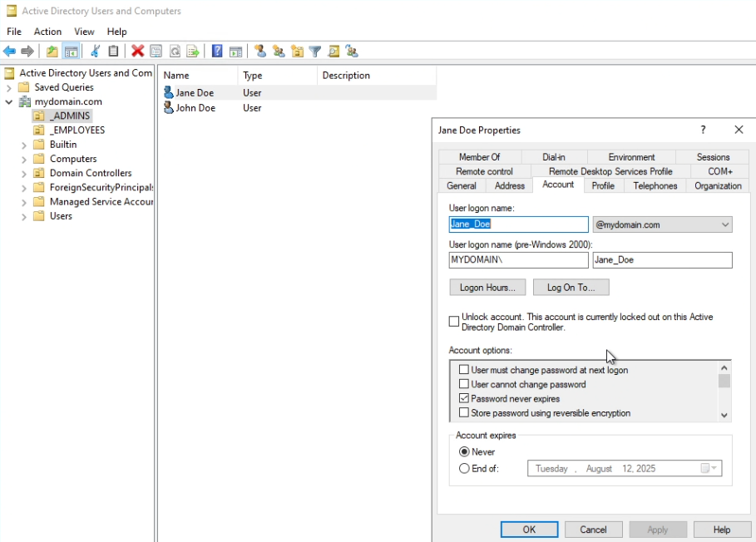Create a new organizational unit via toolbar icon
This screenshot has width=756, height=542.
[x=297, y=51]
